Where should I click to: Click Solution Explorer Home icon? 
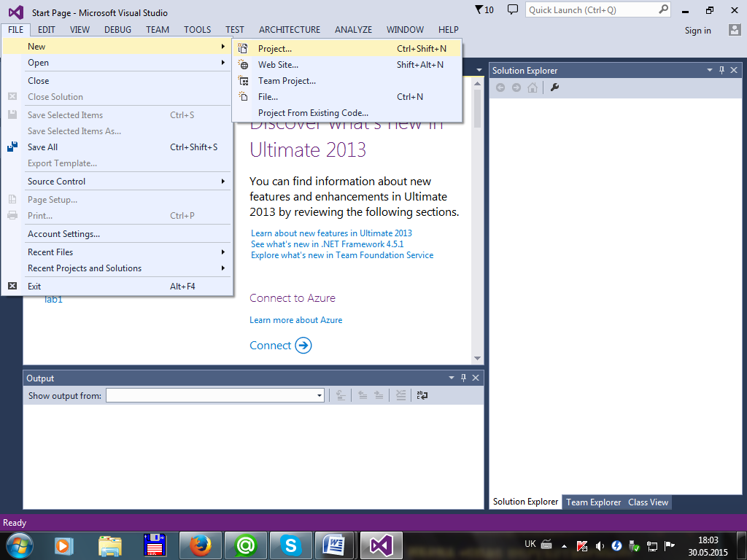coord(533,87)
